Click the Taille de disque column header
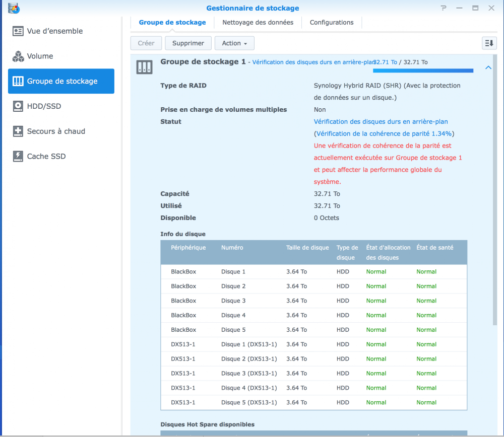This screenshot has height=437, width=504. coord(307,247)
